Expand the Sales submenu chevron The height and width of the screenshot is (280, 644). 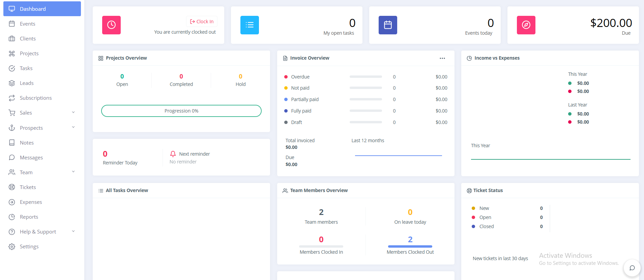click(73, 113)
